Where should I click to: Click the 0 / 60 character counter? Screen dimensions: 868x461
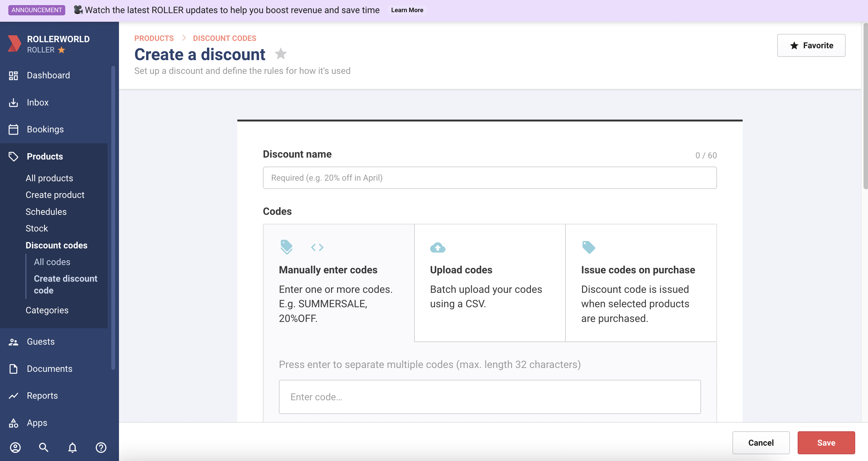tap(706, 155)
